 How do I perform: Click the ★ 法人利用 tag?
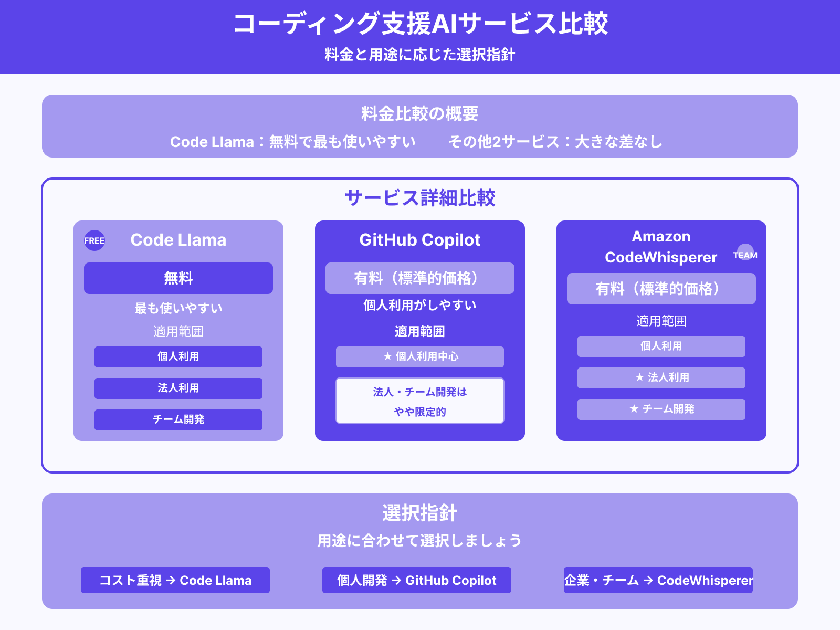click(661, 378)
